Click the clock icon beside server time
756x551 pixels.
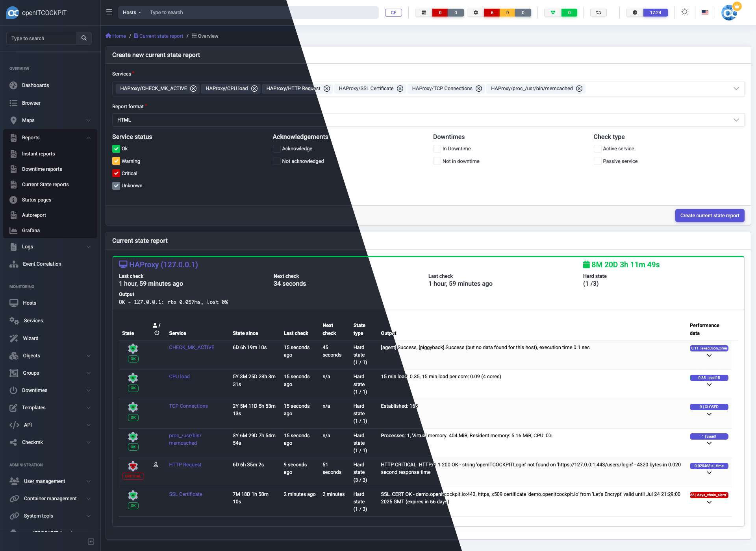tap(635, 13)
